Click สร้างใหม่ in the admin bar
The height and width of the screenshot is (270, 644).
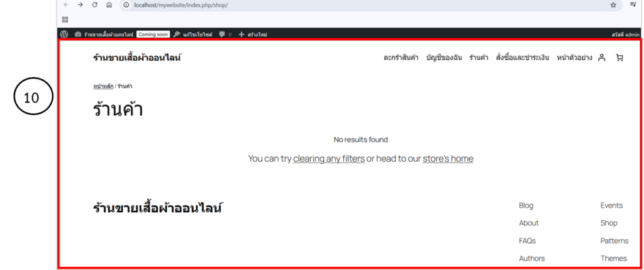pos(253,34)
